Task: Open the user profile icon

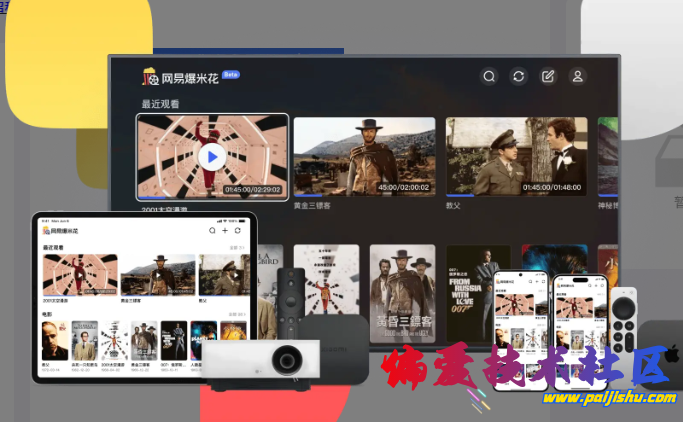Action: pyautogui.click(x=577, y=76)
